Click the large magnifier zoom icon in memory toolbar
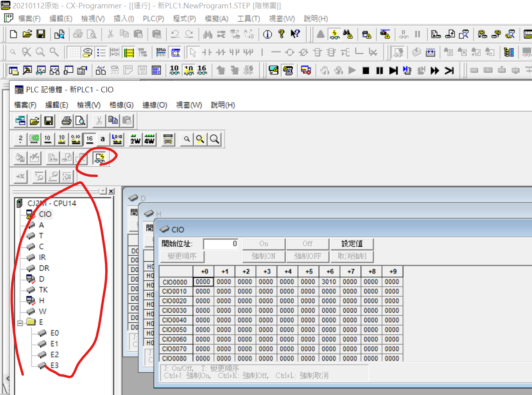The image size is (532, 395). 215,139
